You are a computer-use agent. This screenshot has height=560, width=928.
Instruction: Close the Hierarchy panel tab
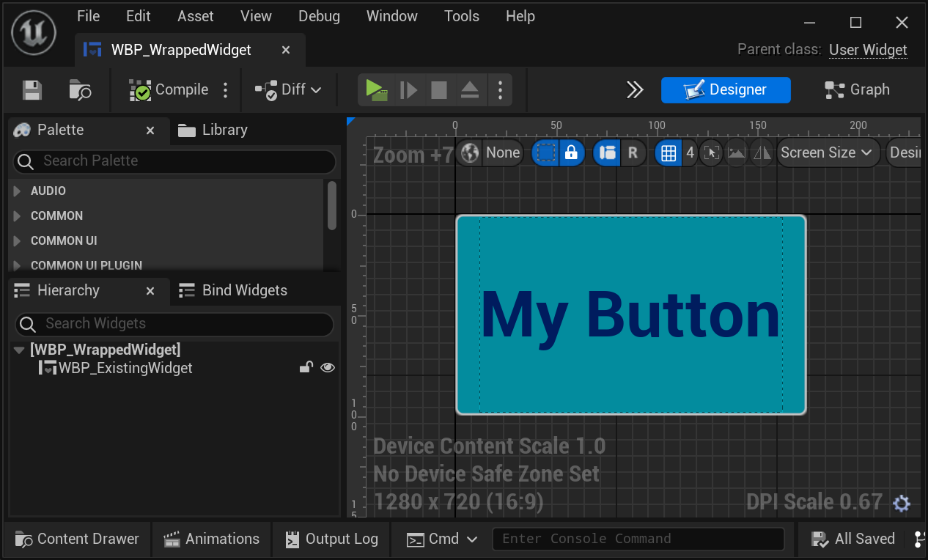[x=150, y=291]
